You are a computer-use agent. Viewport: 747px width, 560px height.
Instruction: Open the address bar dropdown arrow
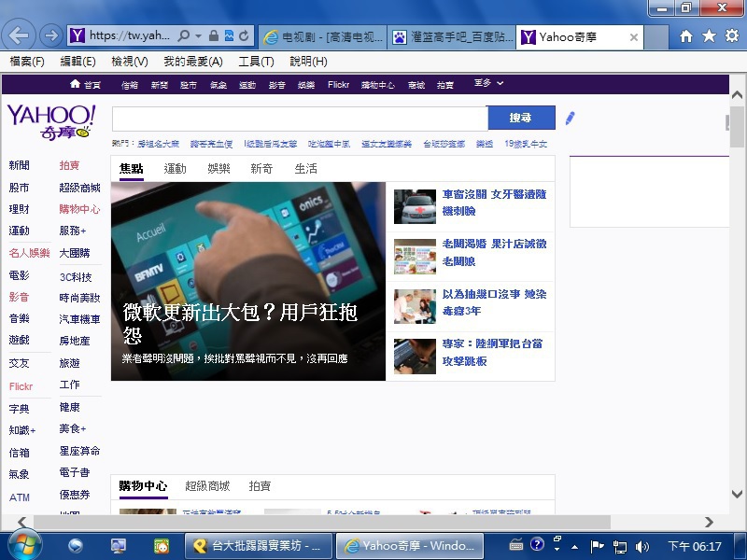[198, 36]
